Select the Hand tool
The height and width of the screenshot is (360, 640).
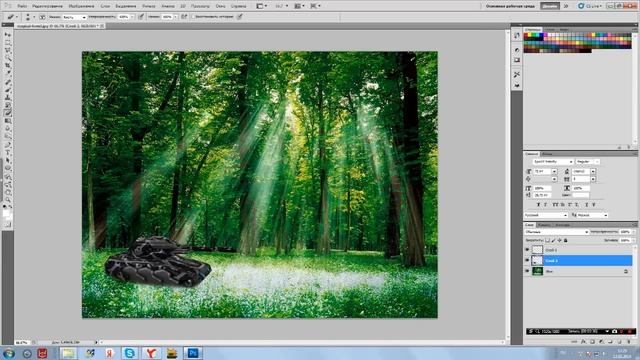tap(8, 192)
